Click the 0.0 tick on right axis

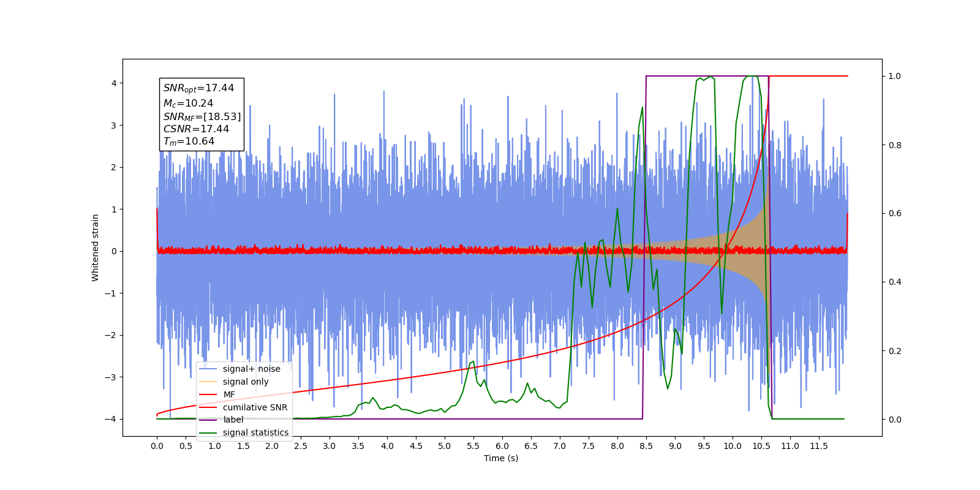895,420
